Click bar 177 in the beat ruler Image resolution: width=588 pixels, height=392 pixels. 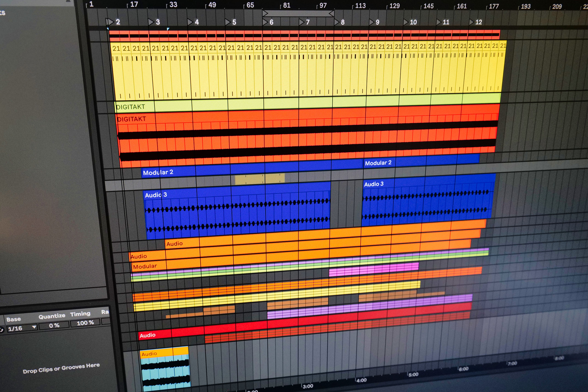[x=492, y=6]
